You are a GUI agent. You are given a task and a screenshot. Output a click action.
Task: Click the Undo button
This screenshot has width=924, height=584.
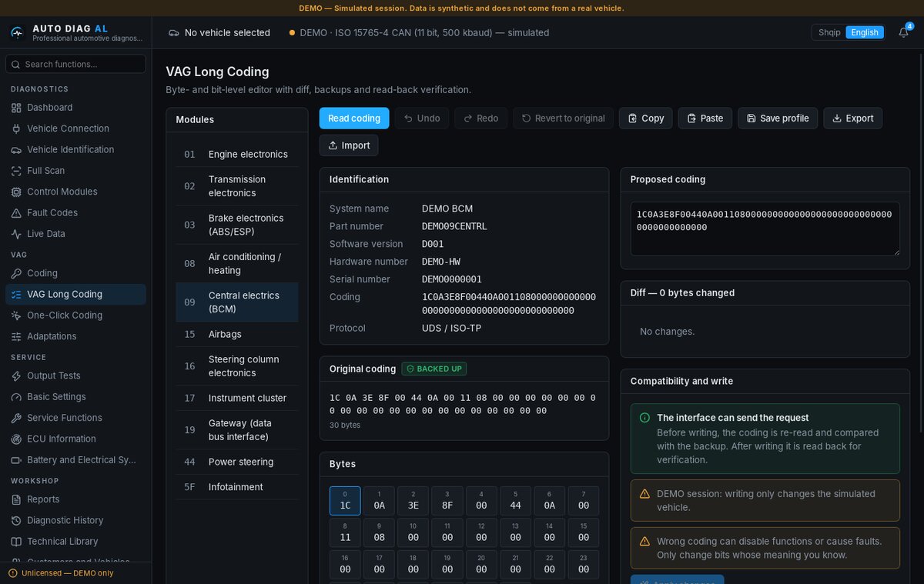point(422,118)
